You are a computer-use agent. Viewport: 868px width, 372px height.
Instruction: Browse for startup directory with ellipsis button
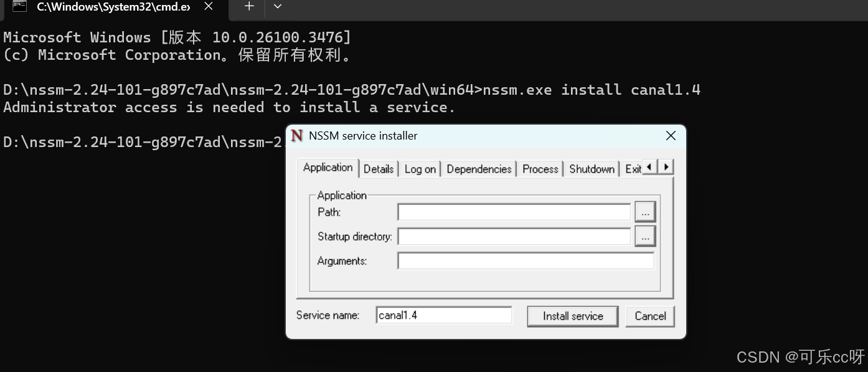coord(645,236)
